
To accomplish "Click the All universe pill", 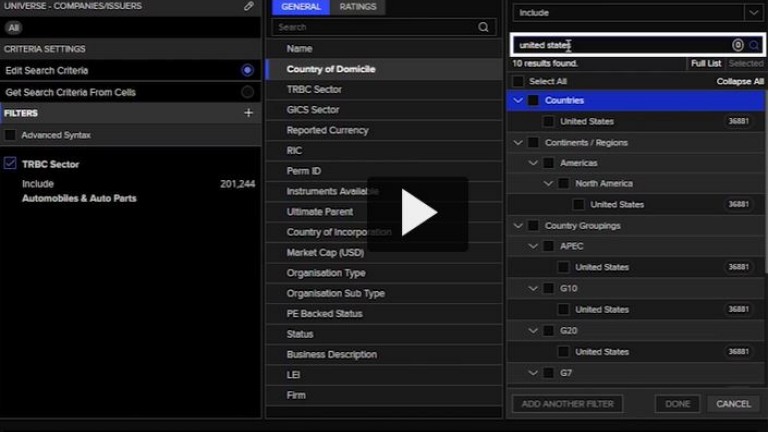I will point(14,28).
